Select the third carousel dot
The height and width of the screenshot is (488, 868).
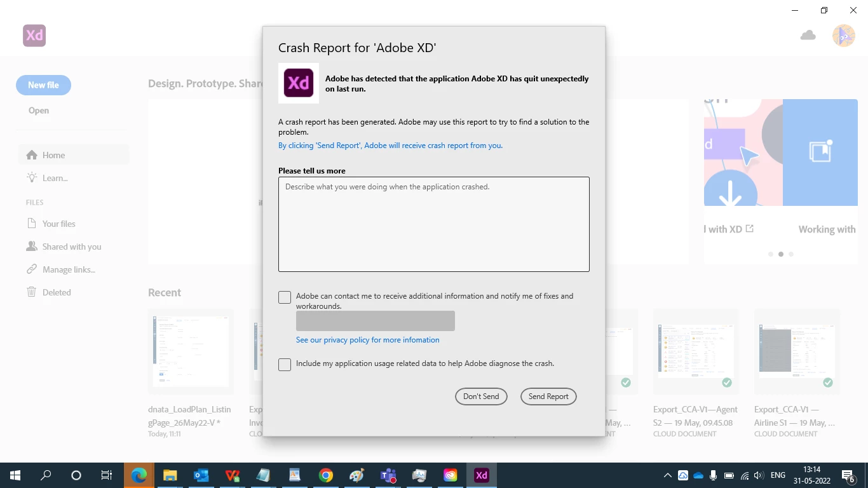[791, 254]
